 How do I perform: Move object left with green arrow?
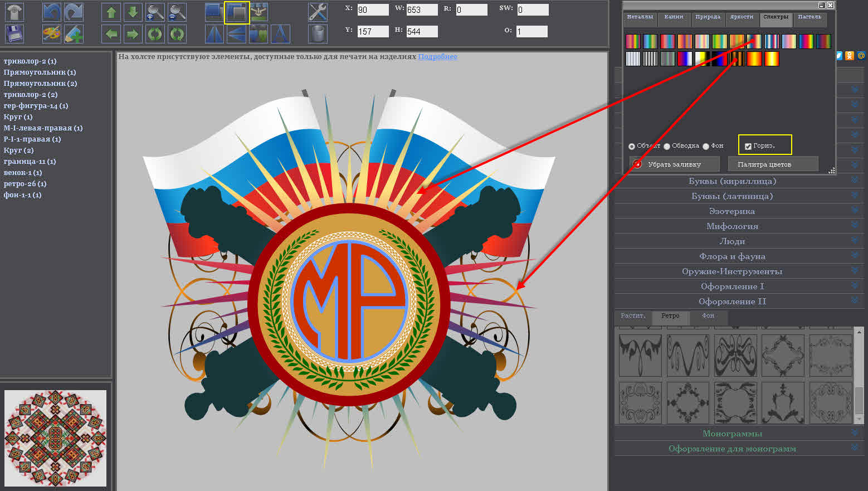pyautogui.click(x=111, y=34)
